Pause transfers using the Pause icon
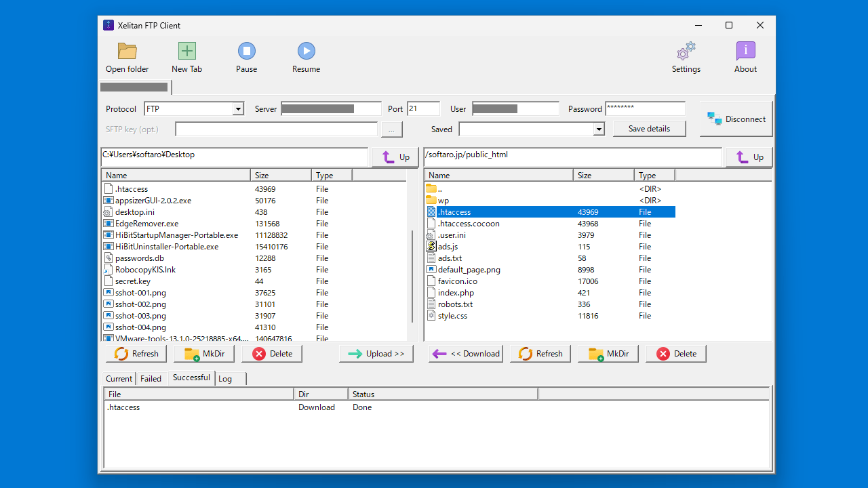 pos(246,52)
